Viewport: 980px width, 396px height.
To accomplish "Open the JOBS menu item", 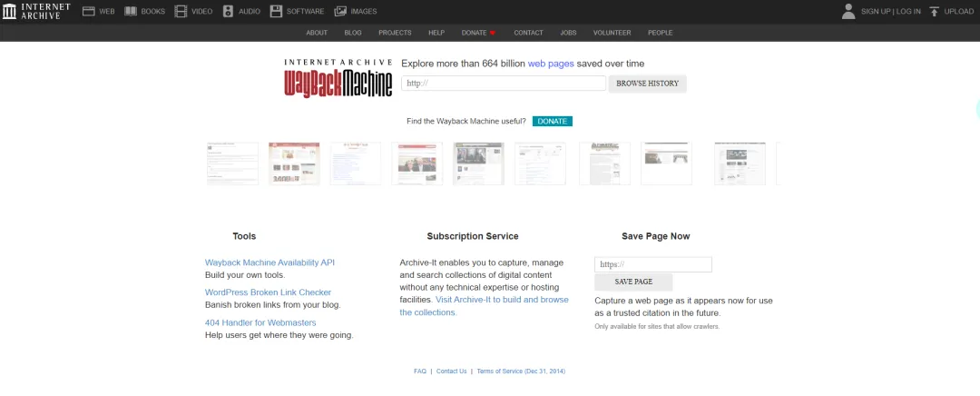I will point(568,33).
